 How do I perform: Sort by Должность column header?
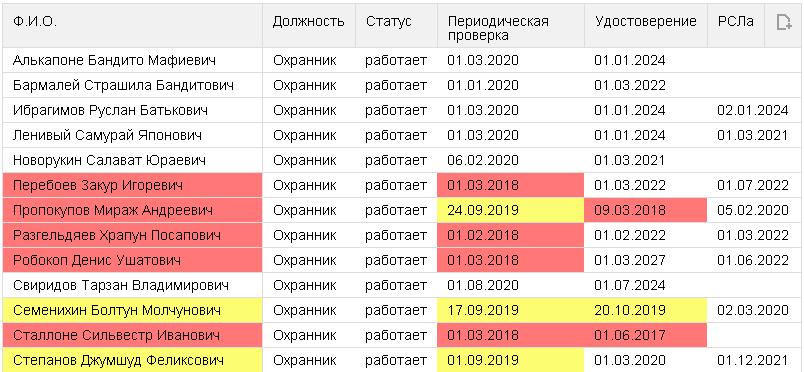click(309, 26)
